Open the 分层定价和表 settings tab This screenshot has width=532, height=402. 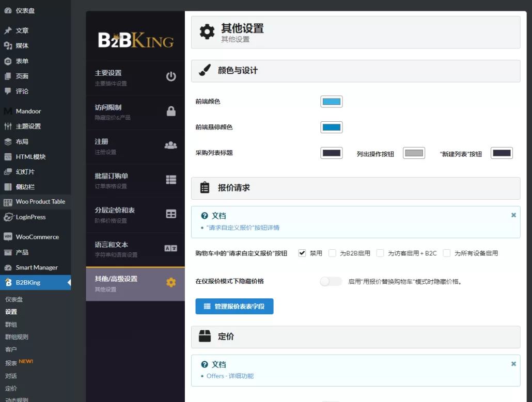[x=135, y=216]
